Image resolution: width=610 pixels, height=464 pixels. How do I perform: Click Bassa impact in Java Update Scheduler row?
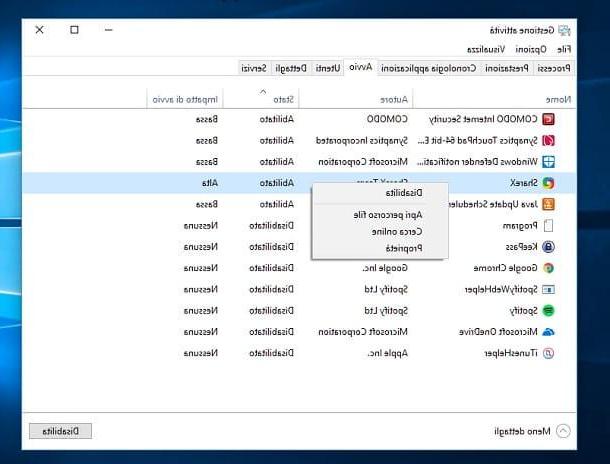coord(207,204)
